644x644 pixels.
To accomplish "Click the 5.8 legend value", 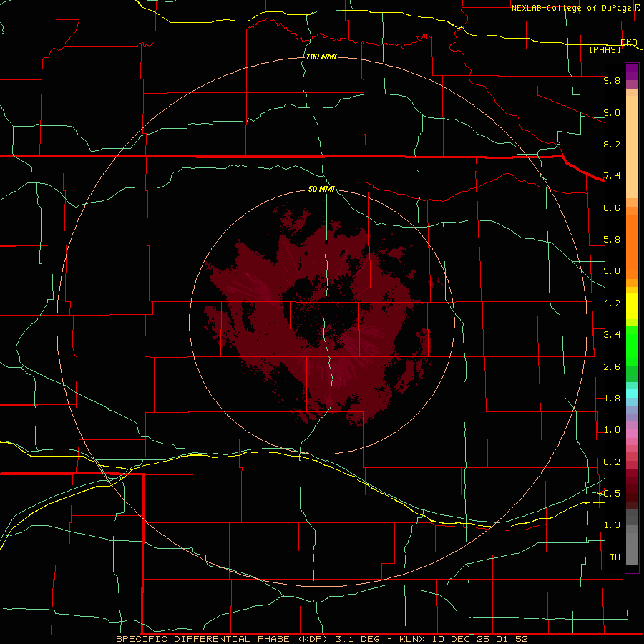I will [612, 240].
